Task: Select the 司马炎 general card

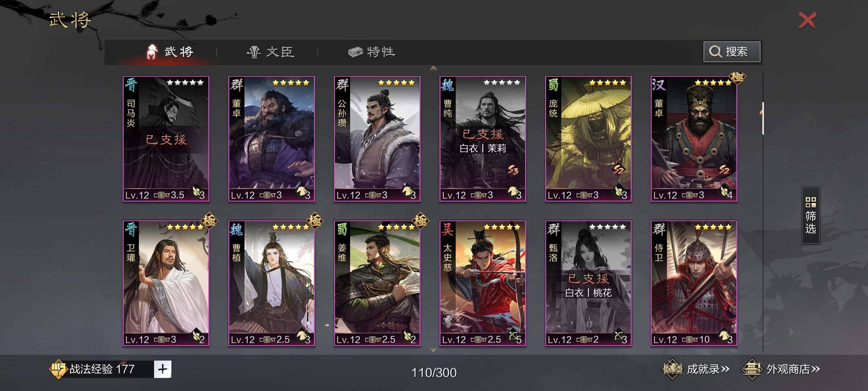Action: pyautogui.click(x=166, y=139)
